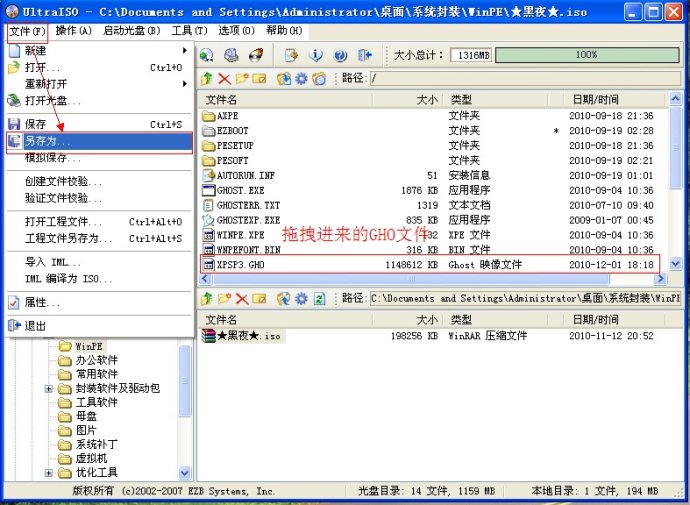Open the info bubble toolbar icon
This screenshot has width=690, height=505.
coord(316,55)
